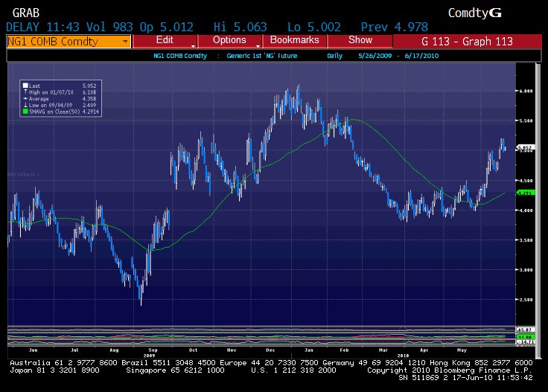Open the Bookmarks menu
This screenshot has width=548, height=392.
tap(295, 40)
